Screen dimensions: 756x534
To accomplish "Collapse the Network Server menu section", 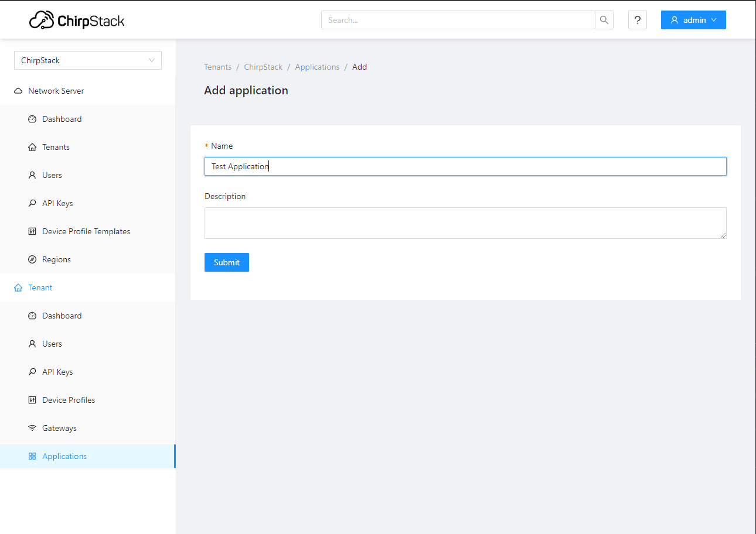I will pos(56,91).
